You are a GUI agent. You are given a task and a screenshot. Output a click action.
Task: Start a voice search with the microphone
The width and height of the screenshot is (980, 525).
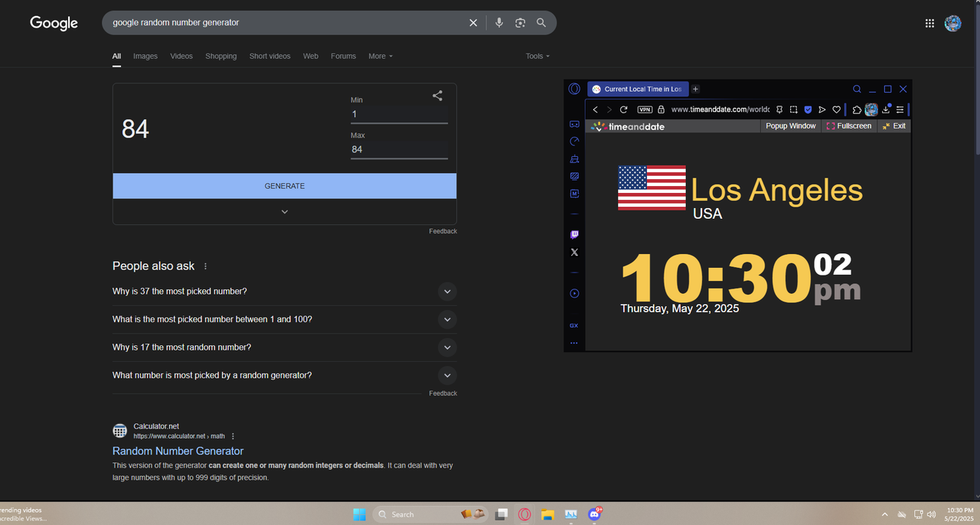pyautogui.click(x=499, y=23)
